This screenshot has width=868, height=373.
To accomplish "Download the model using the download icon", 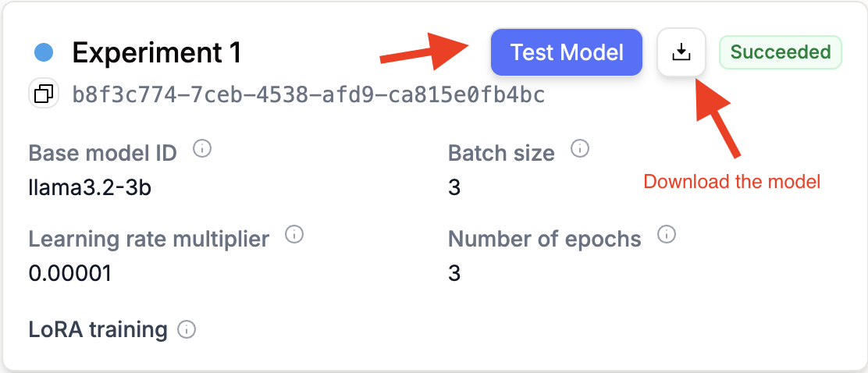I will click(681, 52).
